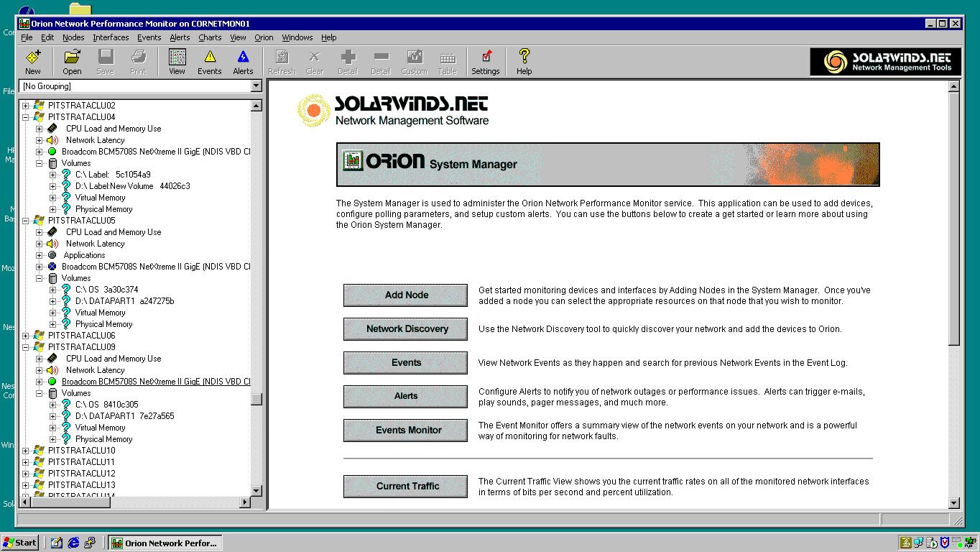
Task: Select the C:\ OS 3a30c374 volume icon
Action: (x=66, y=290)
